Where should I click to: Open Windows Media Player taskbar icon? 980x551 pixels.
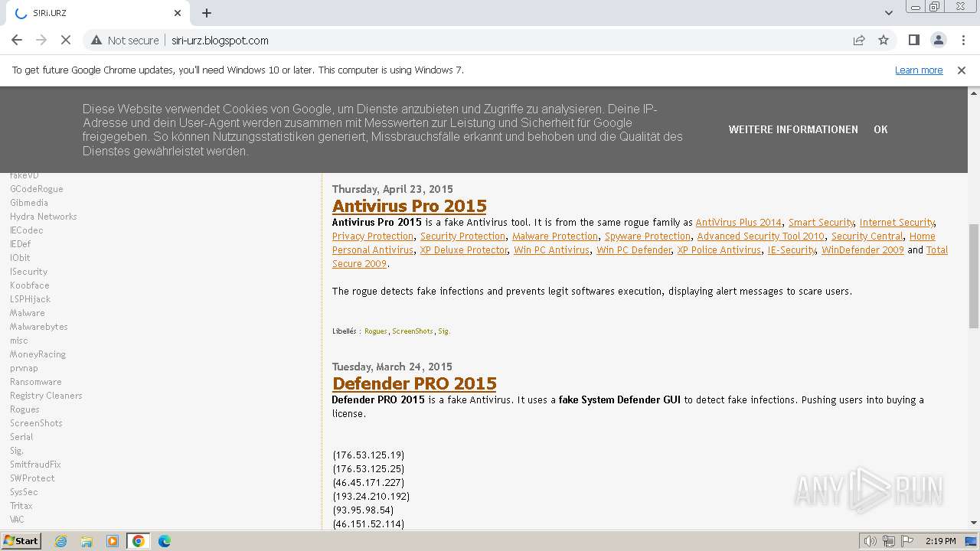[x=113, y=540]
